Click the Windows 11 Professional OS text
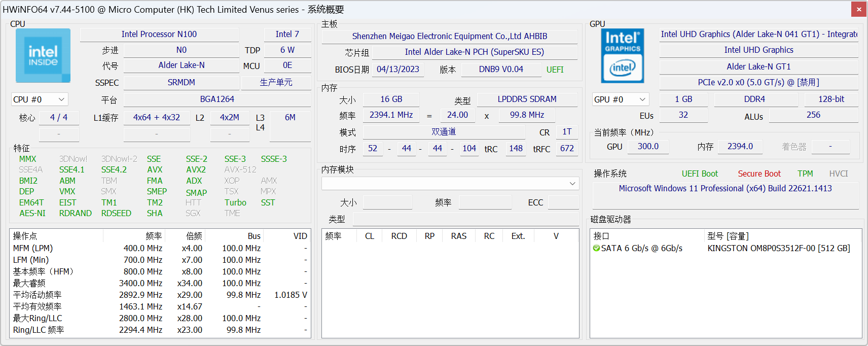The image size is (868, 346). point(725,188)
